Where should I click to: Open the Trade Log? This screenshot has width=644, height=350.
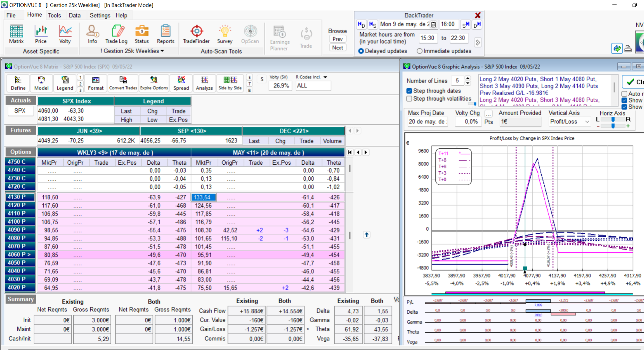(116, 34)
